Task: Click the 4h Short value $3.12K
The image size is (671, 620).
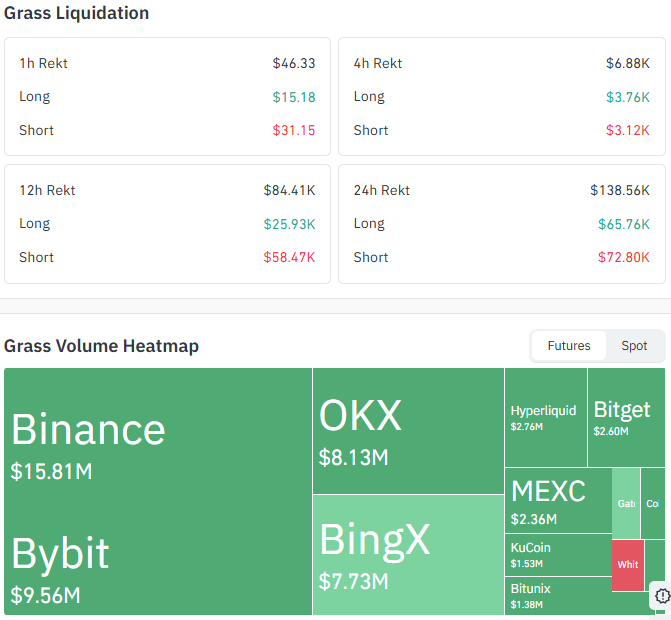Action: point(628,130)
